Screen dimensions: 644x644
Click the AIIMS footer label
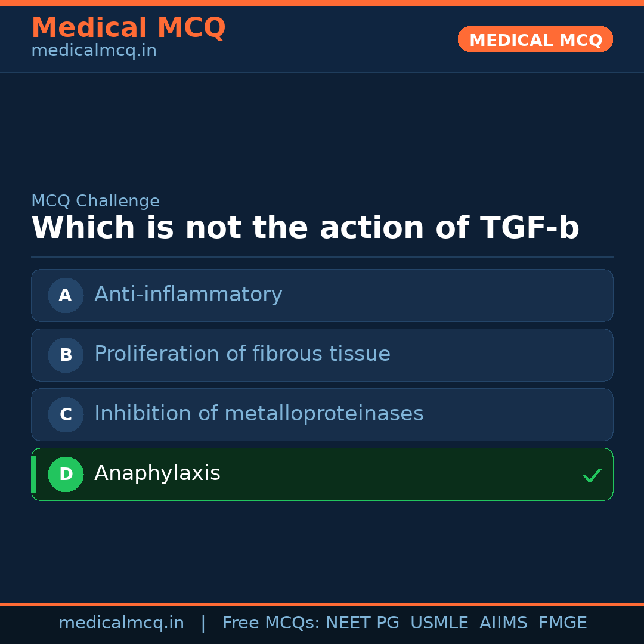[503, 623]
